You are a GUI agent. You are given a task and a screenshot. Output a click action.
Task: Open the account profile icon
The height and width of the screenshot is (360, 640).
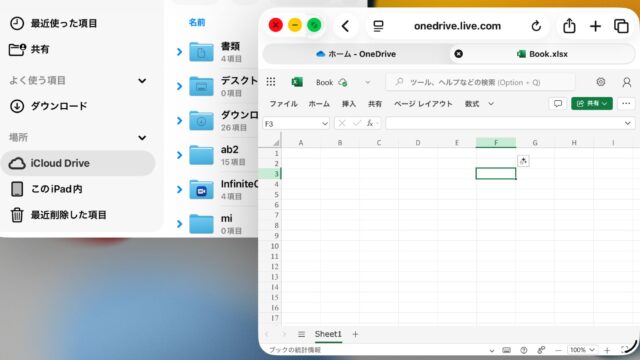(627, 82)
